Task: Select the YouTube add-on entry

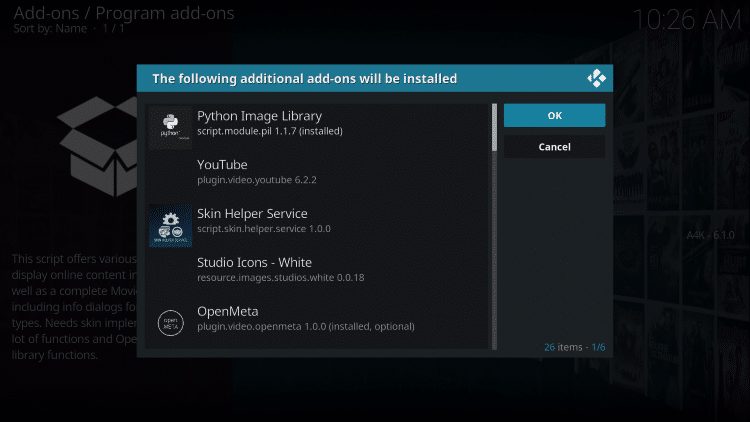Action: coord(318,177)
